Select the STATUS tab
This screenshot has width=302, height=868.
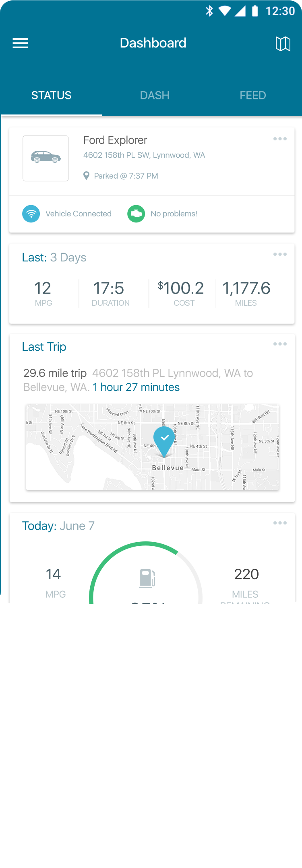[51, 95]
